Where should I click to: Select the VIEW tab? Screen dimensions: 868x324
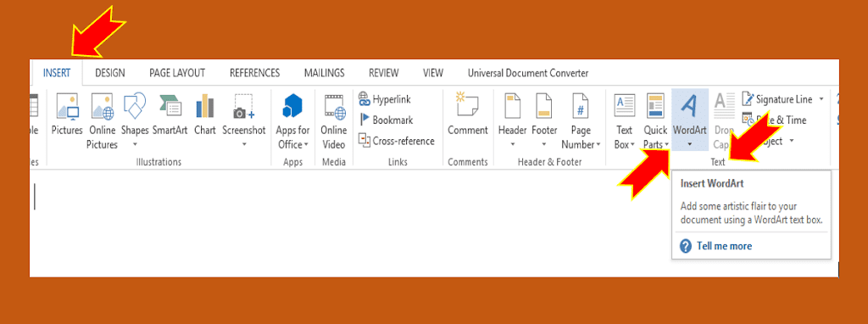[433, 73]
